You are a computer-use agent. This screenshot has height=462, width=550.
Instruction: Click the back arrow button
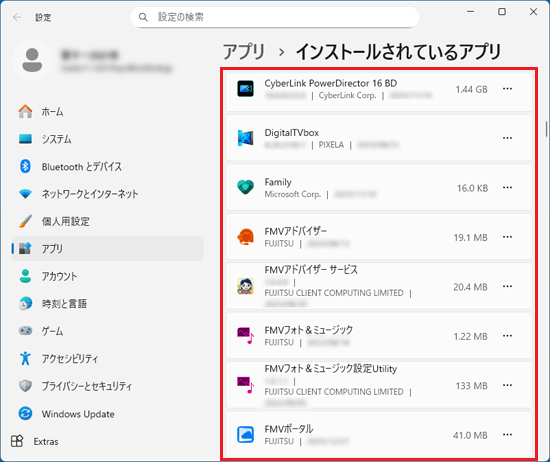coord(17,17)
